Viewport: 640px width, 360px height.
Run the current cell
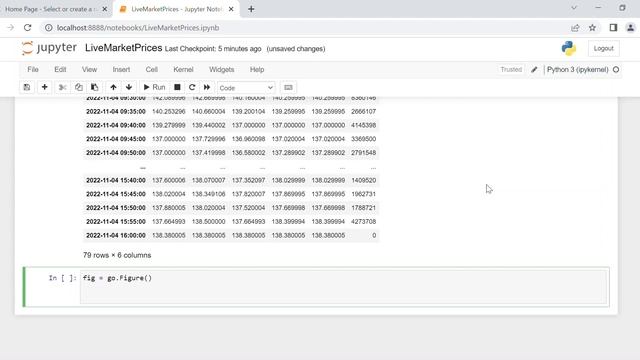pyautogui.click(x=154, y=87)
